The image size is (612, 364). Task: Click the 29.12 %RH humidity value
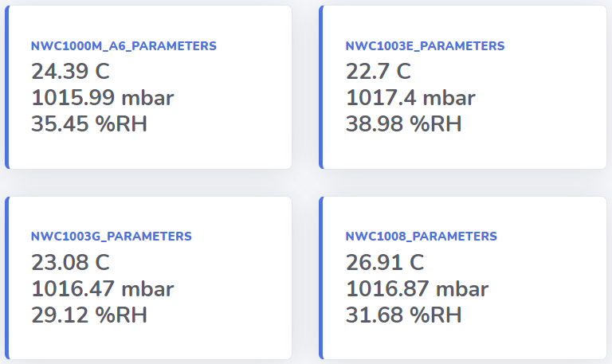89,315
